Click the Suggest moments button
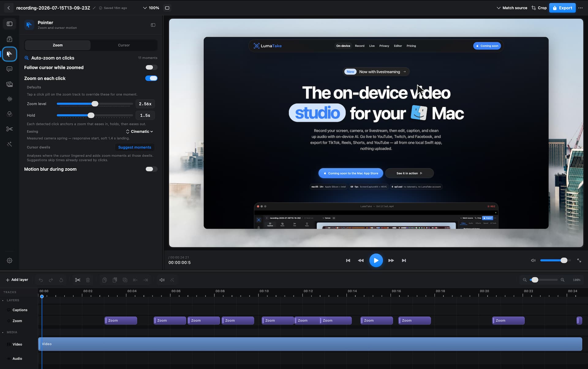 tap(135, 147)
